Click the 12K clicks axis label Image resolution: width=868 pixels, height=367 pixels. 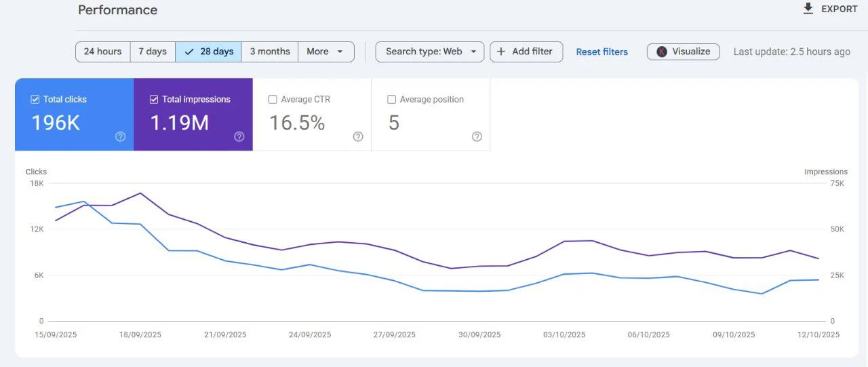pyautogui.click(x=37, y=229)
